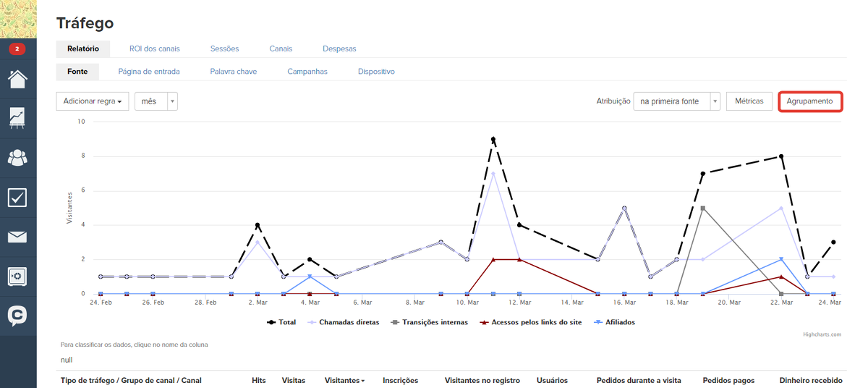
Task: Sort table by Visitantes column header
Action: coord(344,380)
